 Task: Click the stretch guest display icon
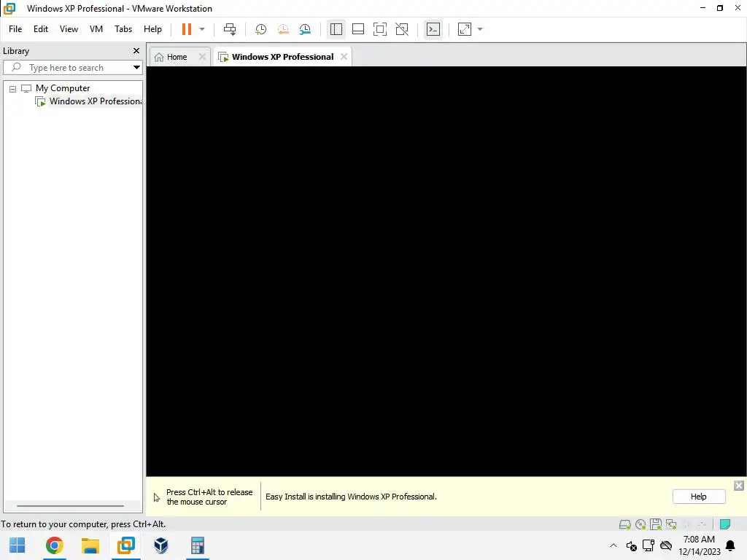pos(465,29)
